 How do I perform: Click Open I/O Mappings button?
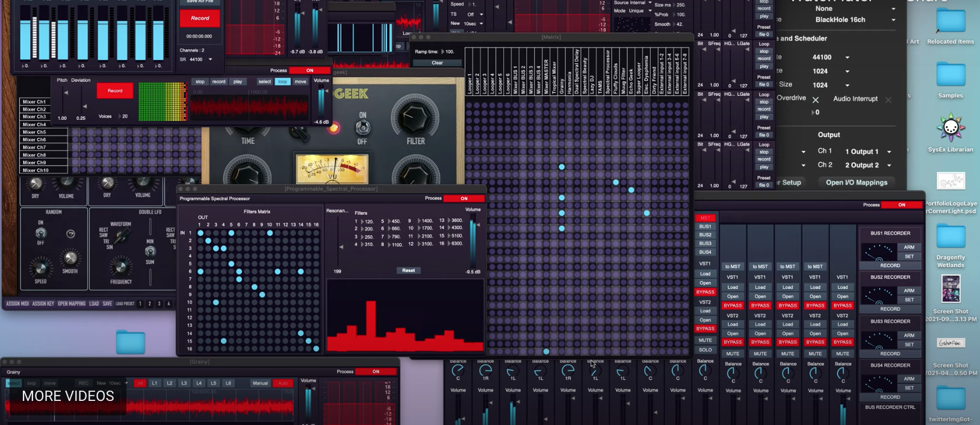coord(857,182)
